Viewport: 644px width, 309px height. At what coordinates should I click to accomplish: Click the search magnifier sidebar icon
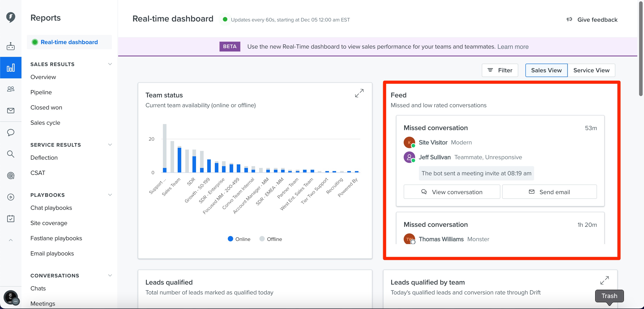[x=11, y=154]
